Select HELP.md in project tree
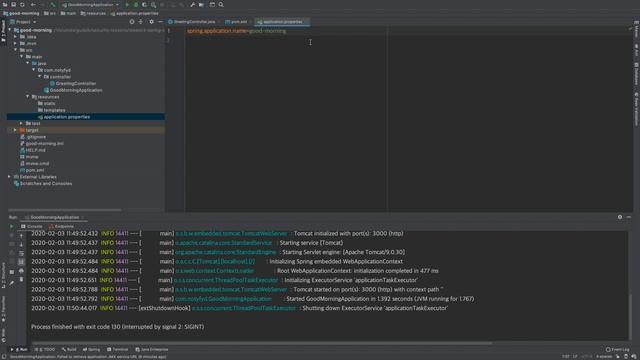 tap(33, 150)
